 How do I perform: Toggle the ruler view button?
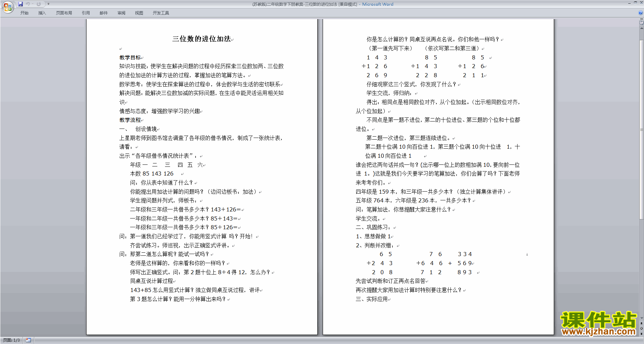(x=641, y=22)
